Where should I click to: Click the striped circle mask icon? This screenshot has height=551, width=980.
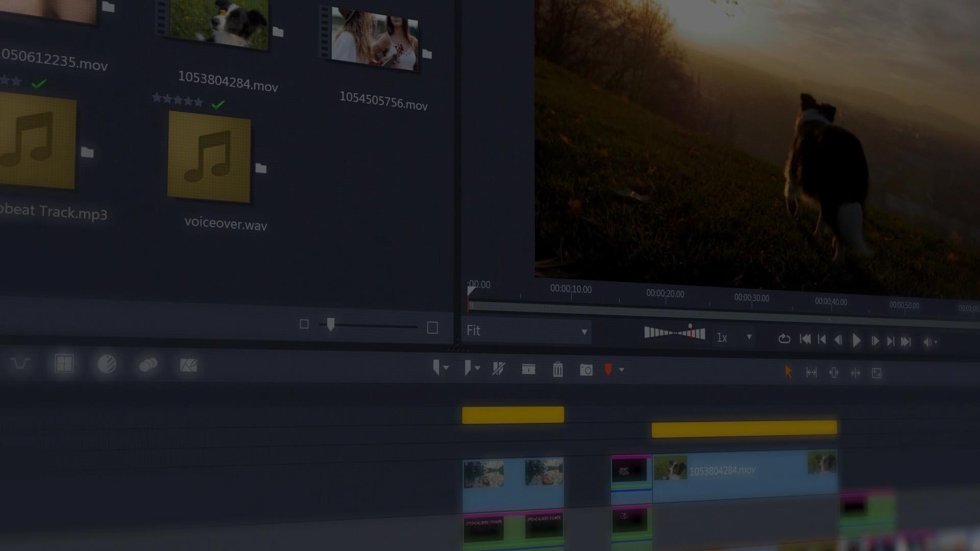tap(107, 364)
